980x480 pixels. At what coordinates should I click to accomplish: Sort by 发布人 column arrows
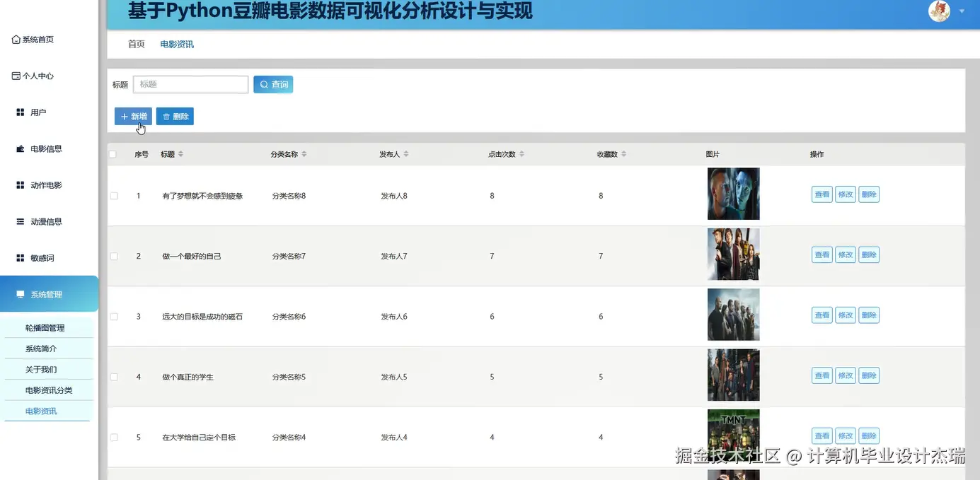point(406,154)
